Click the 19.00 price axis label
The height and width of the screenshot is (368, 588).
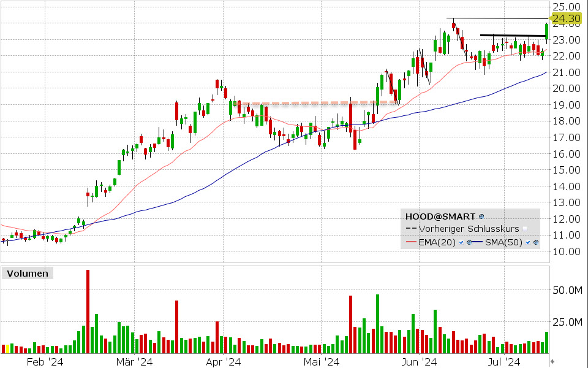(567, 105)
